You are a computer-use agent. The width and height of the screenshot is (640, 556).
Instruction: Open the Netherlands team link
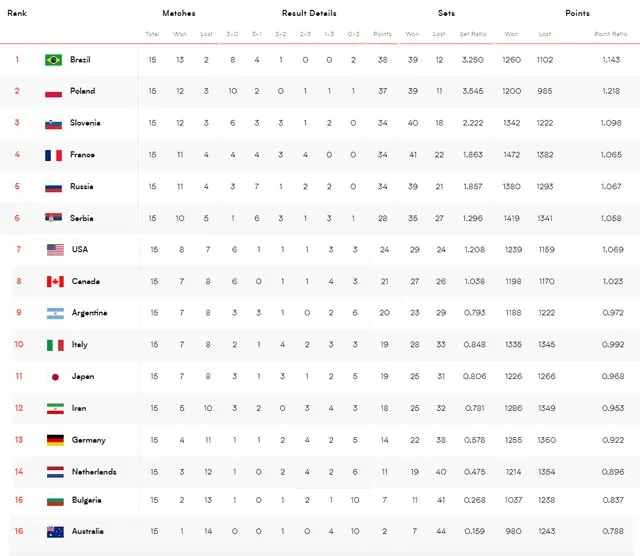(94, 472)
